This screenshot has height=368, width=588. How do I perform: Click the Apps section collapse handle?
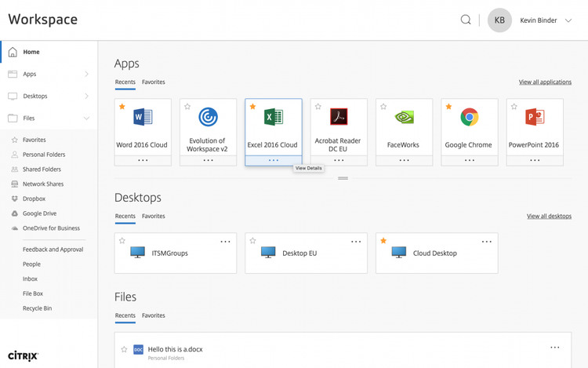[343, 178]
